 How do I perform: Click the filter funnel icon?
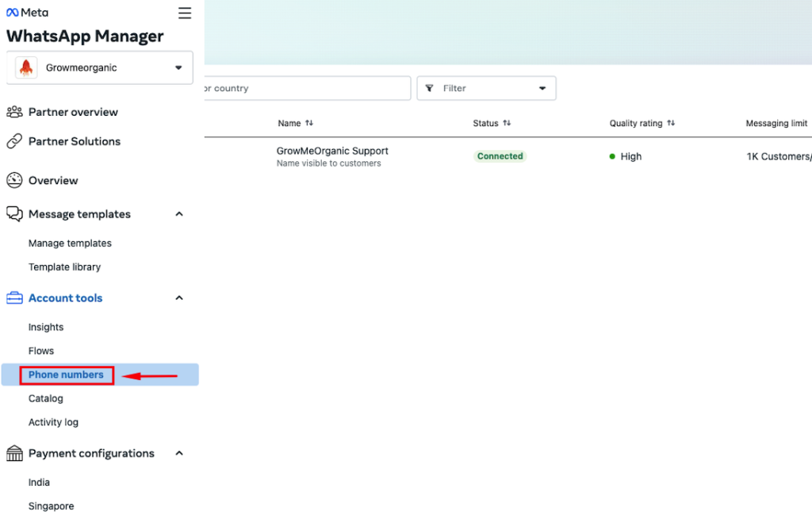[429, 88]
